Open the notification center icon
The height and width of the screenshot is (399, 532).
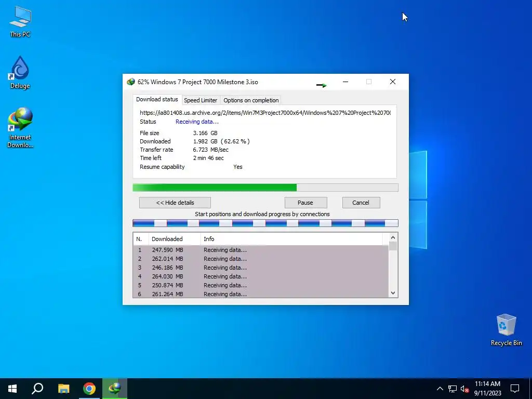click(x=515, y=389)
